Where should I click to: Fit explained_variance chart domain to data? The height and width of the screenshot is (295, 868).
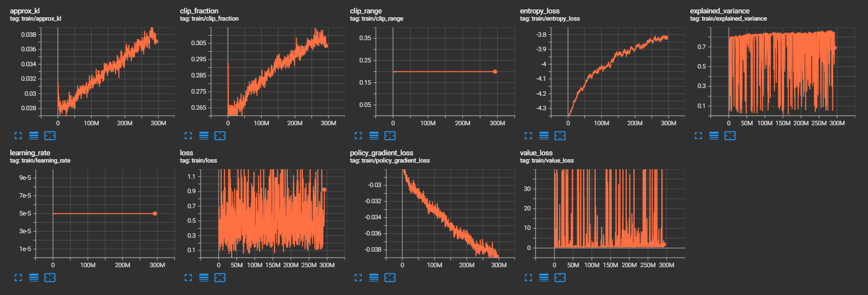coord(730,135)
